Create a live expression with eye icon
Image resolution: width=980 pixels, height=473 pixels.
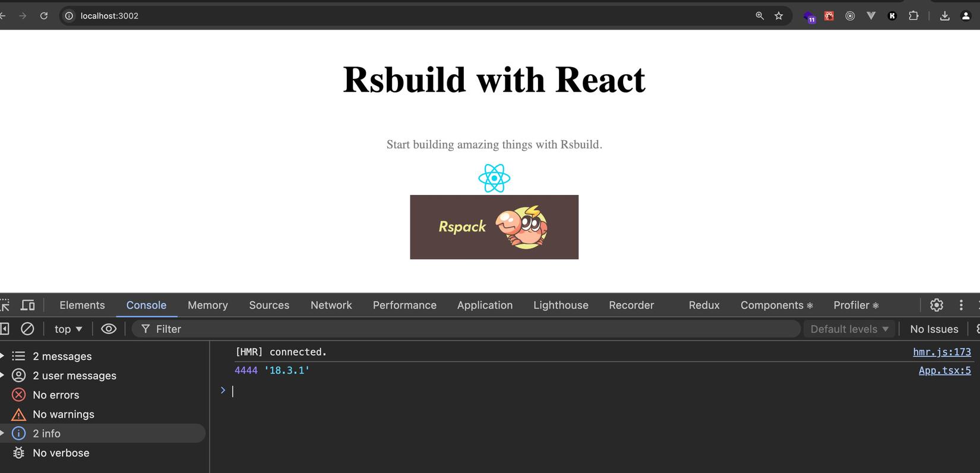pos(109,329)
